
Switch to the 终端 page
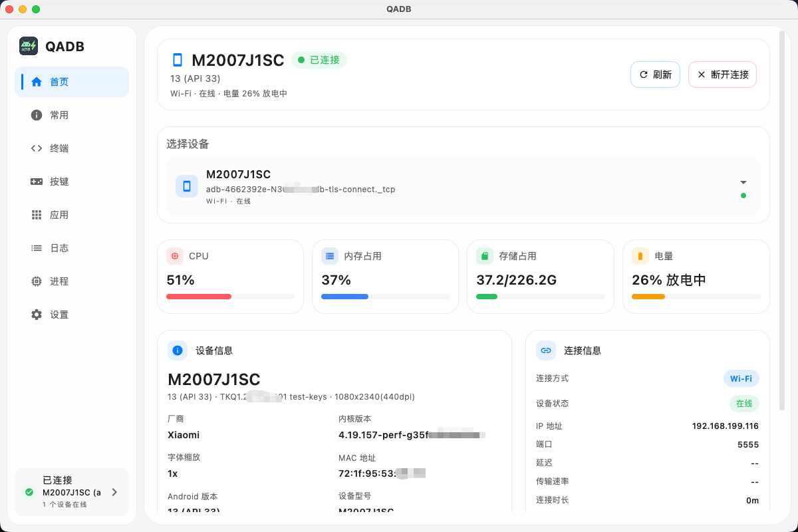coord(72,148)
